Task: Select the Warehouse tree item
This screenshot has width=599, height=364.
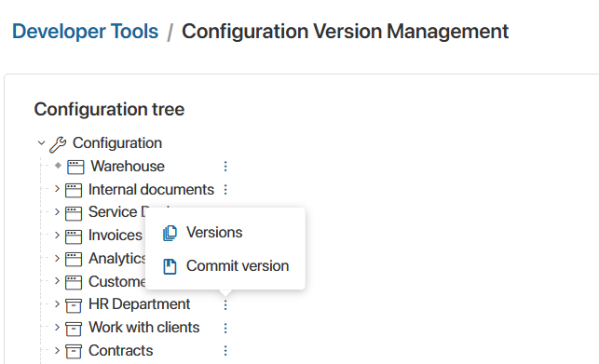Action: coord(128,166)
